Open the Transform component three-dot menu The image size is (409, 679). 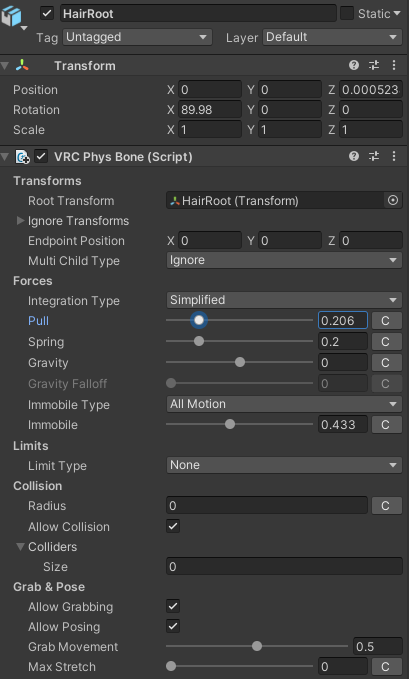393,65
